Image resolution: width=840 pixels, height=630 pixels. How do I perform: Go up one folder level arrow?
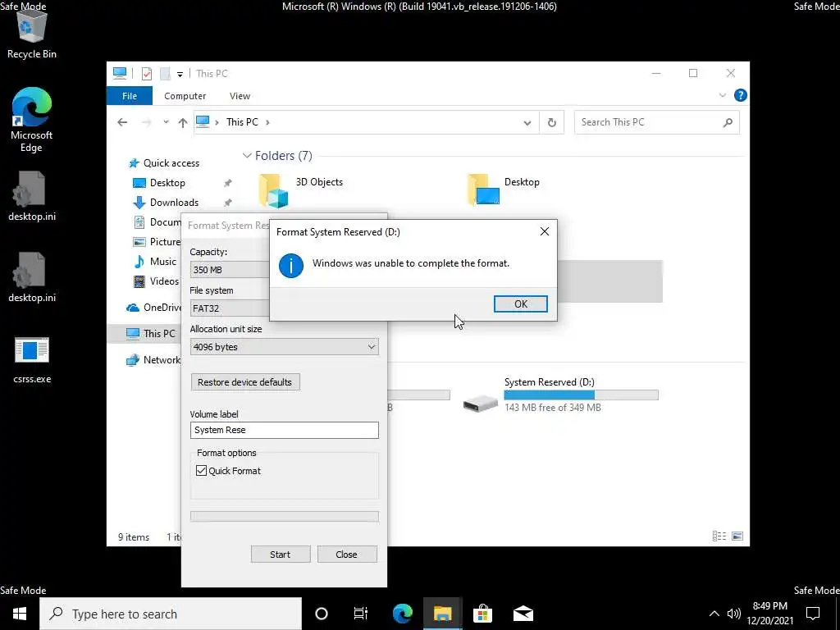pos(183,123)
